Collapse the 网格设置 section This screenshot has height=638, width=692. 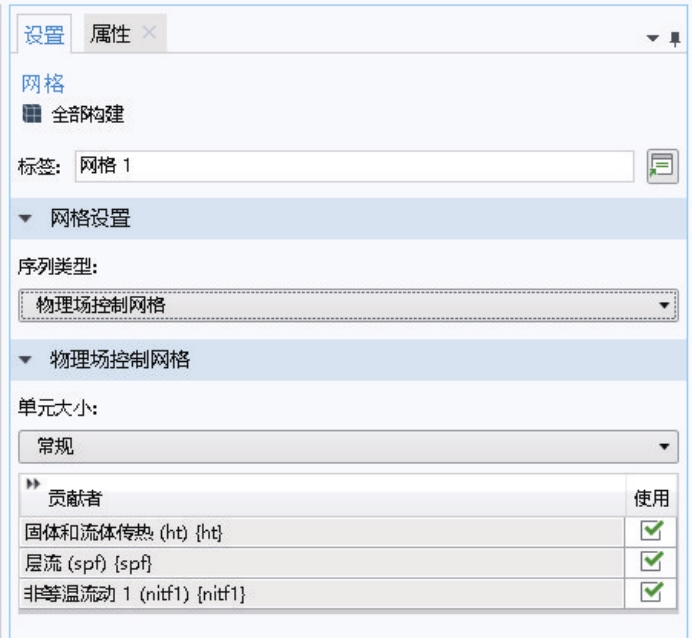pyautogui.click(x=31, y=219)
